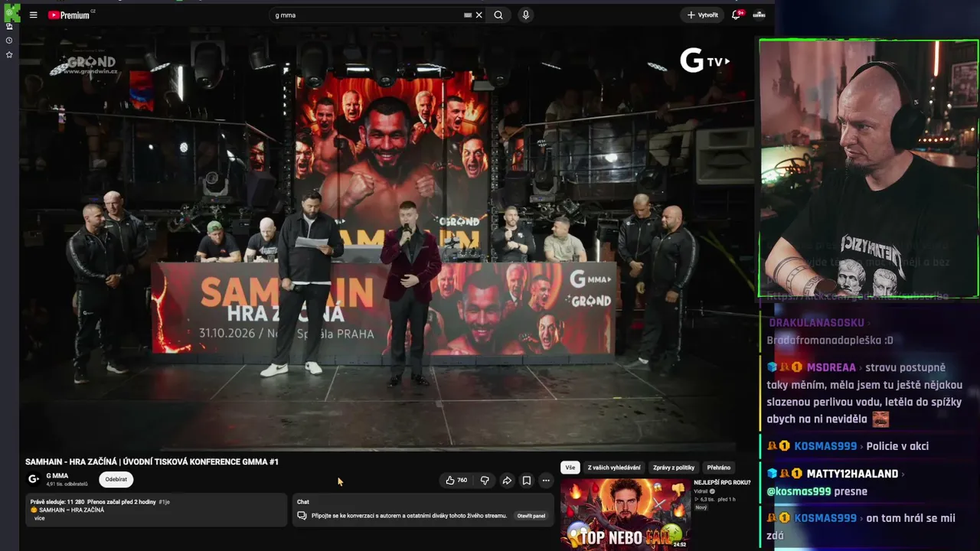Click chat username MATTY12HAALAND
This screenshot has height=551, width=980.
click(852, 474)
